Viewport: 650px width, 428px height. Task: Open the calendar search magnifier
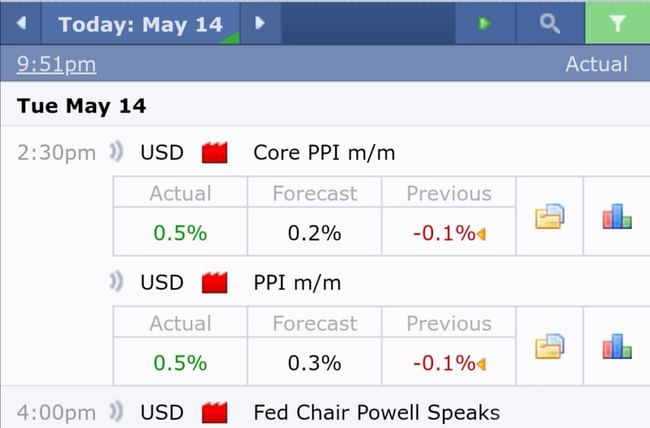(549, 23)
